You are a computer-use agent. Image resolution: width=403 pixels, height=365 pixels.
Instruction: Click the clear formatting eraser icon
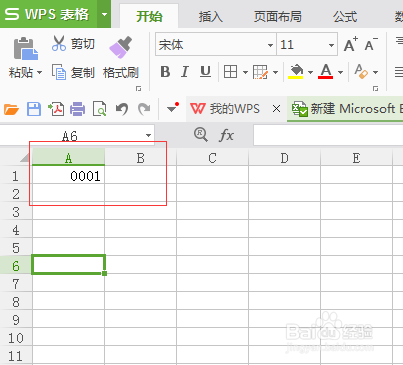[x=361, y=71]
